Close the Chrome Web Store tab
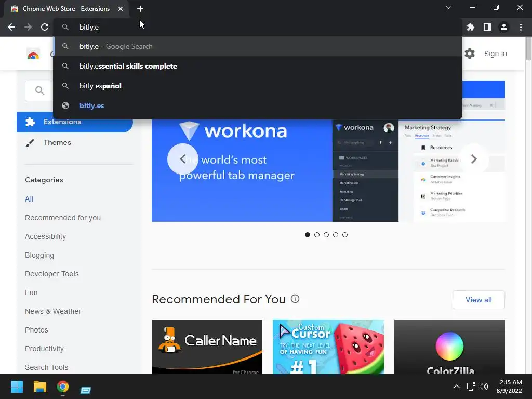 point(121,9)
